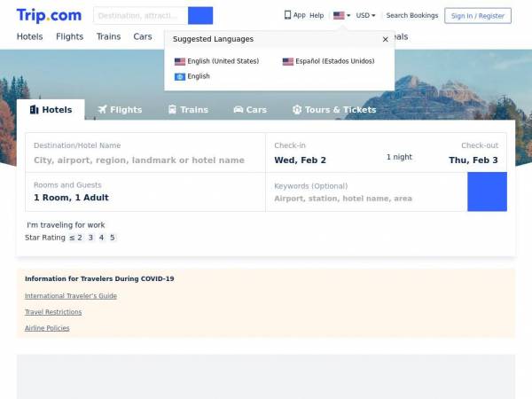Select the global English option
532x399 pixels.
point(192,76)
